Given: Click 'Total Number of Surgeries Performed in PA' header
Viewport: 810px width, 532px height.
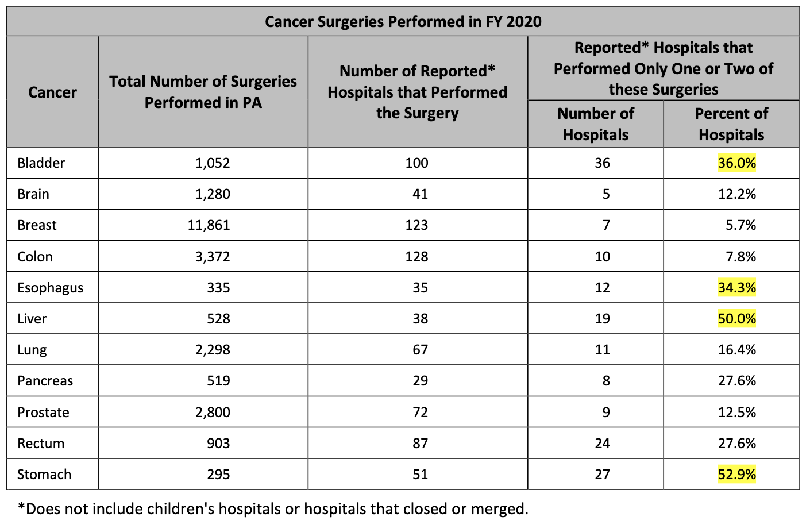Looking at the screenshot, I should 203,92.
